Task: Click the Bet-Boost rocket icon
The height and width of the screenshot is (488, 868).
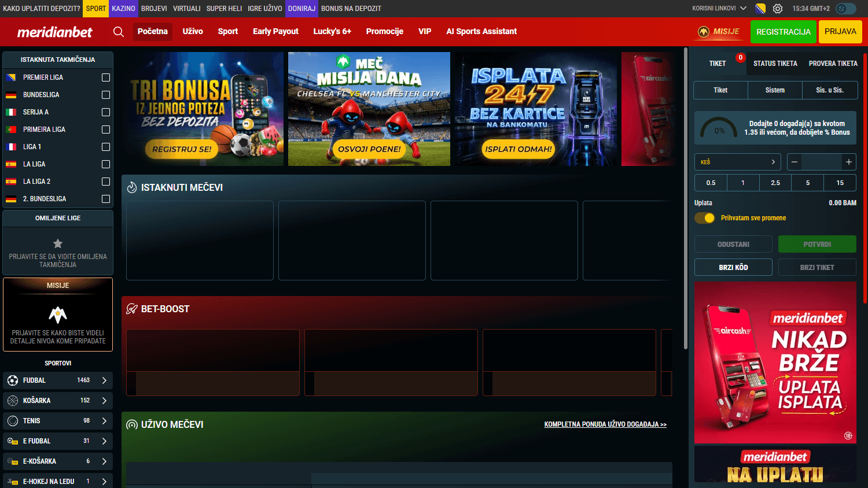Action: tap(132, 309)
